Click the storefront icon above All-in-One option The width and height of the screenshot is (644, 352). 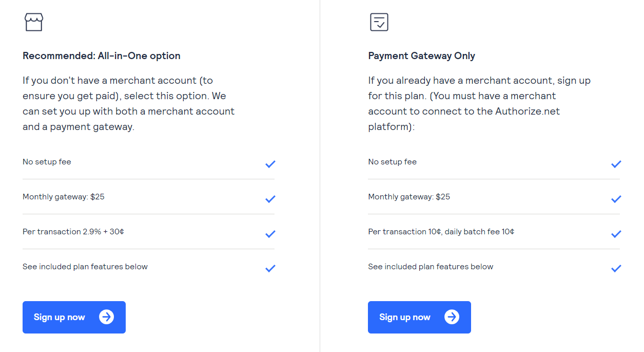(x=34, y=22)
